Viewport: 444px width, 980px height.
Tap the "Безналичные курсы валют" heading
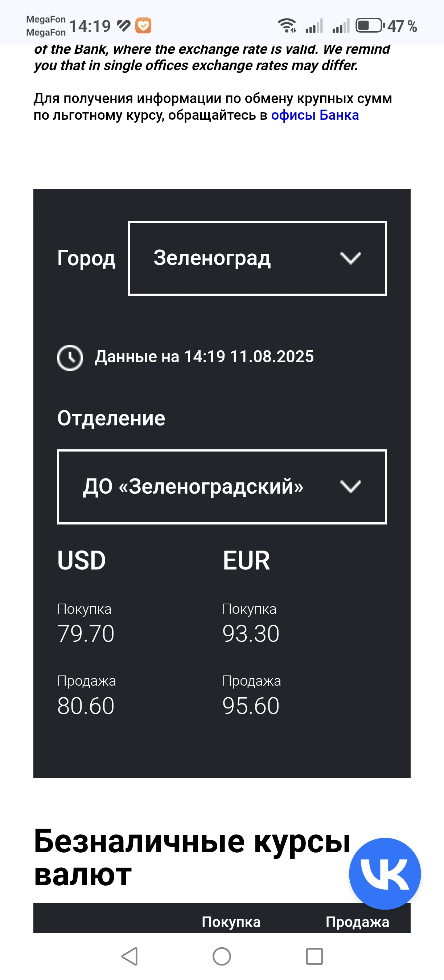tap(192, 857)
